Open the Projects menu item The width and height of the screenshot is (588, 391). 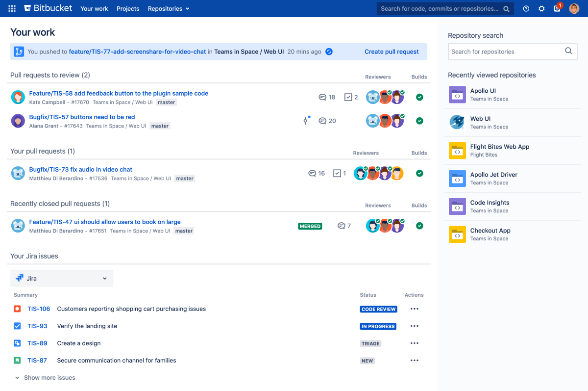pyautogui.click(x=128, y=8)
